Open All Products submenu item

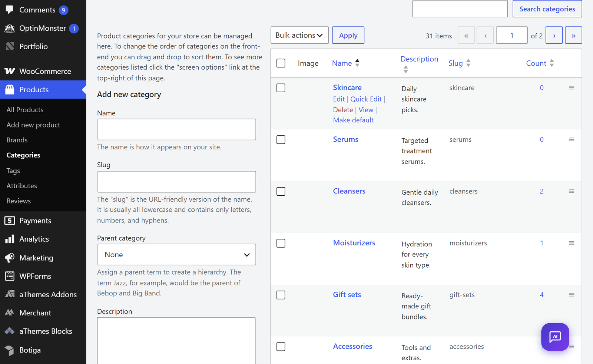[x=25, y=110]
